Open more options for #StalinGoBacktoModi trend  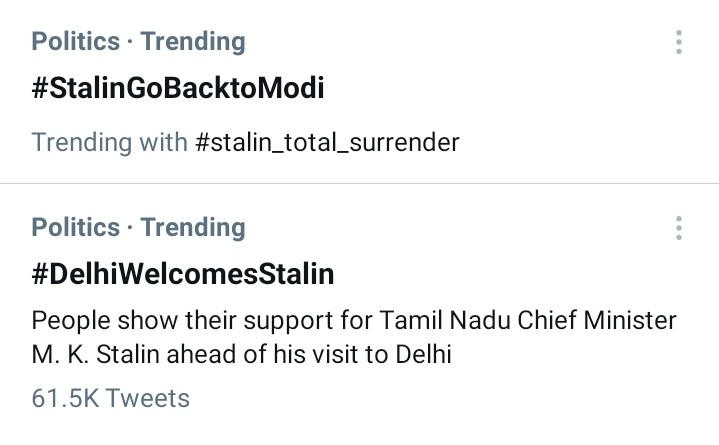coord(679,42)
